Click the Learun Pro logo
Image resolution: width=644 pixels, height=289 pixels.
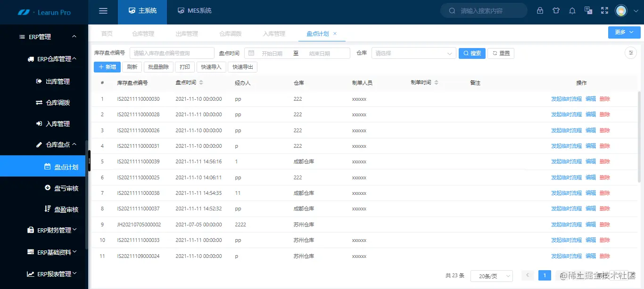(44, 11)
